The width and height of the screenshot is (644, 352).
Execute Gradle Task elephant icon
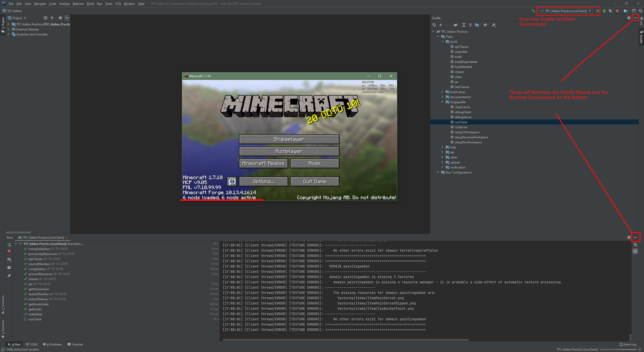(x=455, y=25)
